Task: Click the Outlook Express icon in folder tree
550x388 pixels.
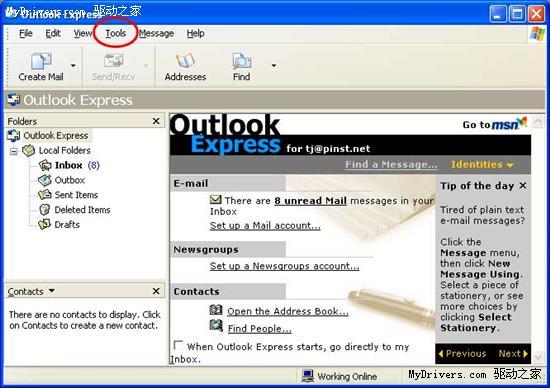Action: (x=14, y=135)
